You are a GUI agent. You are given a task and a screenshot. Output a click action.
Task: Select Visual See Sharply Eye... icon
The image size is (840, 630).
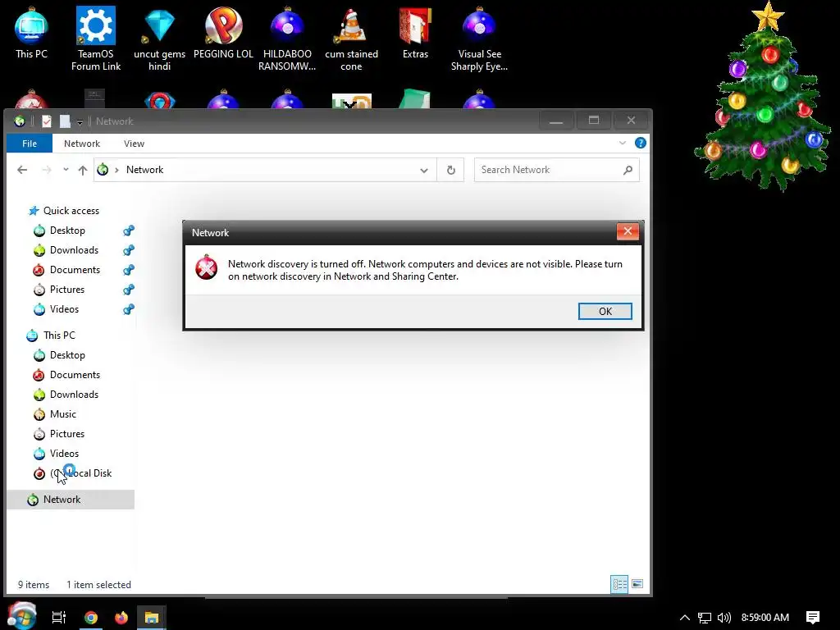479,39
